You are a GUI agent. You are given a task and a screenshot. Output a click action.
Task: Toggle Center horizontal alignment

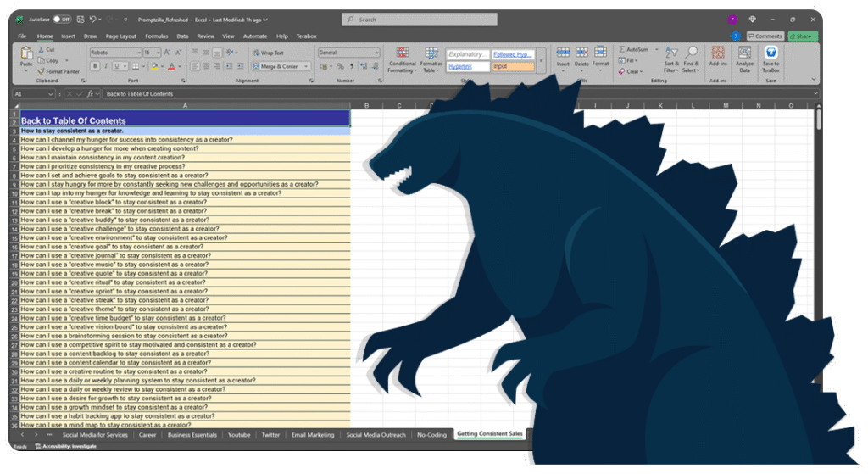coord(206,66)
